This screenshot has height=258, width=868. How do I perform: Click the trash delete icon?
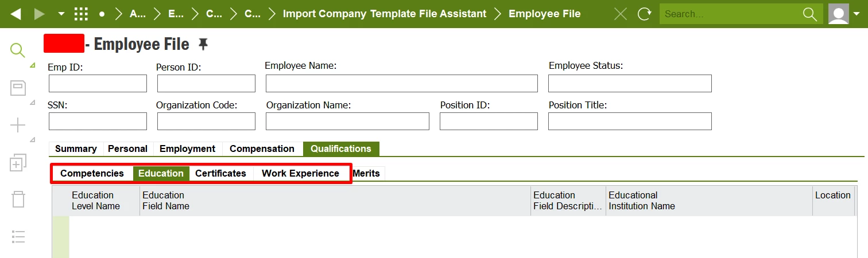pos(18,199)
